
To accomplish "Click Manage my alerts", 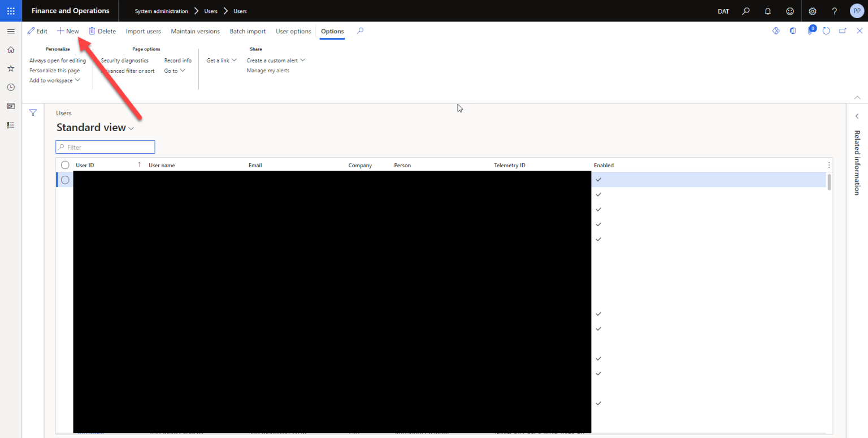I will (x=268, y=71).
